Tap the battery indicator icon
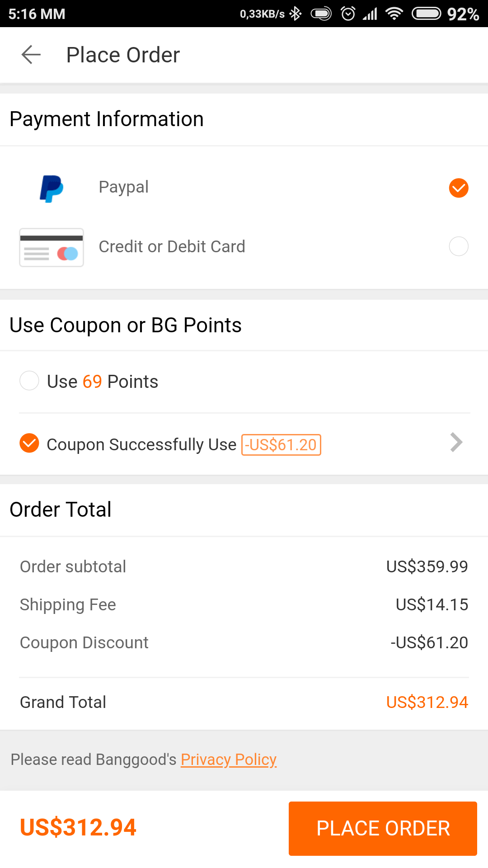 pos(426,14)
